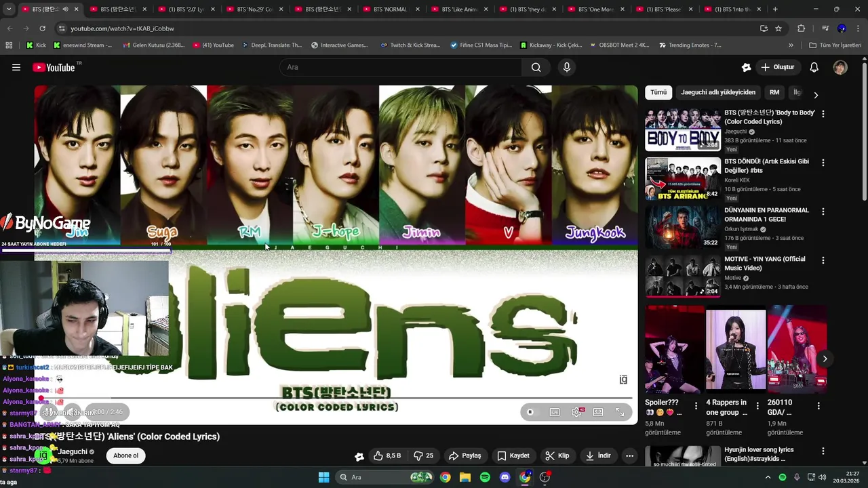
Task: Open options menu for Body to Body video
Action: pos(823,114)
